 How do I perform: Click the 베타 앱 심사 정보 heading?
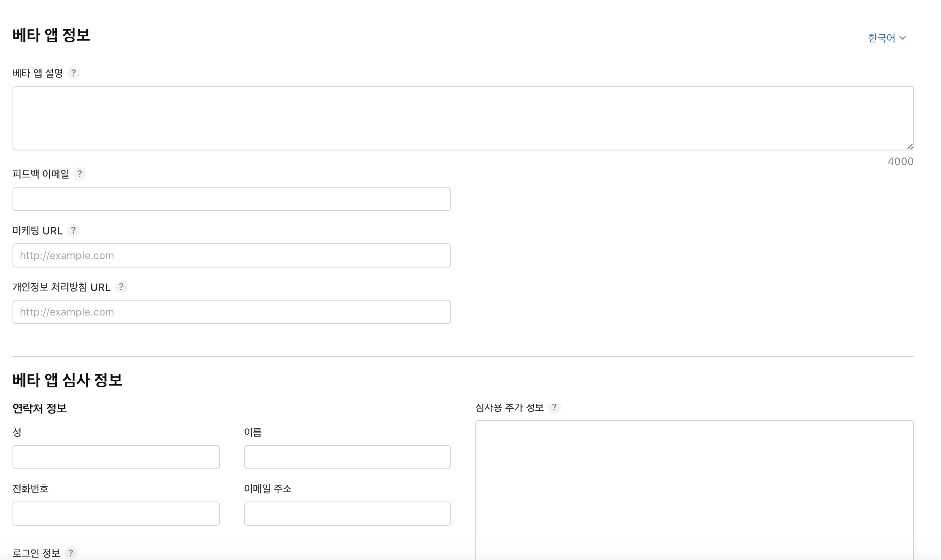[x=67, y=380]
